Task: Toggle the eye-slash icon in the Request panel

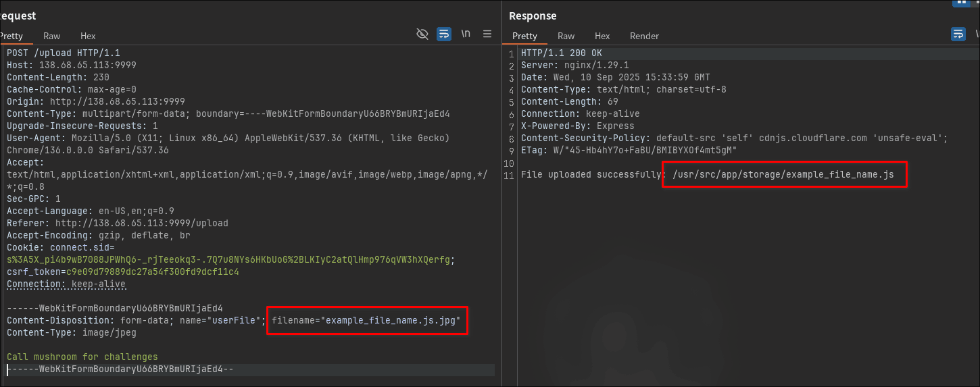Action: [422, 34]
